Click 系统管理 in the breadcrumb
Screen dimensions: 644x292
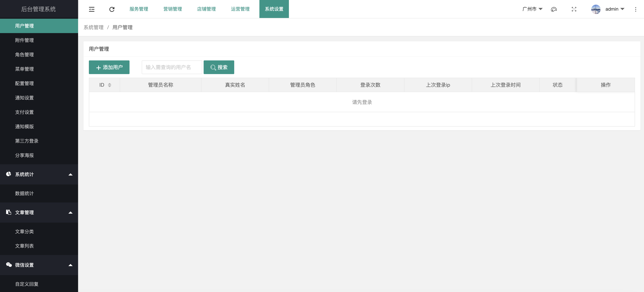pyautogui.click(x=94, y=27)
